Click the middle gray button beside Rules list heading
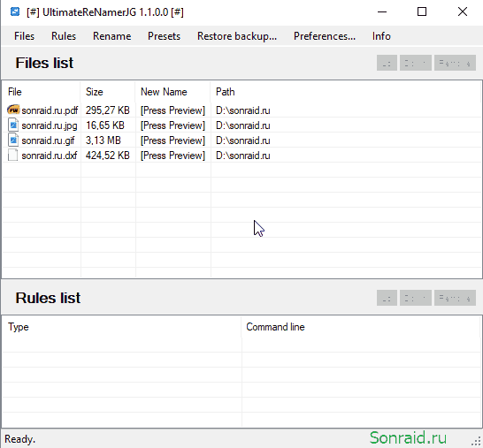Screen dimensions: 483x448 point(415,298)
